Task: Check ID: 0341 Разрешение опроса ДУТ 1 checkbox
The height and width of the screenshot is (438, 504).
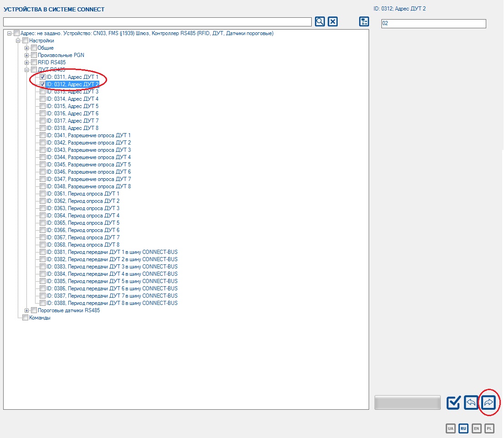Action: [x=42, y=135]
